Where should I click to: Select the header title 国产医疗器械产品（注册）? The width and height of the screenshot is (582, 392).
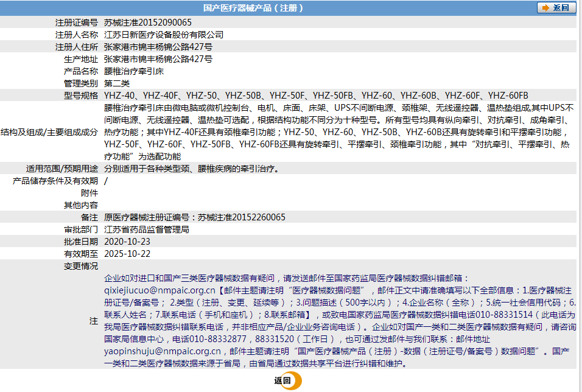253,8
